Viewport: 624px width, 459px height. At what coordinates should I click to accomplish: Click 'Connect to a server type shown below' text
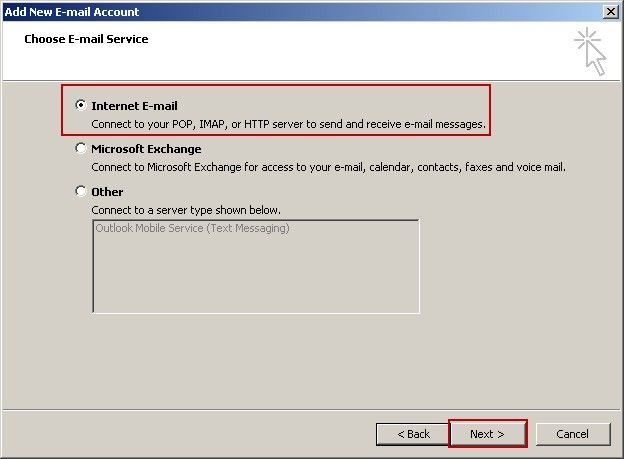click(x=186, y=210)
